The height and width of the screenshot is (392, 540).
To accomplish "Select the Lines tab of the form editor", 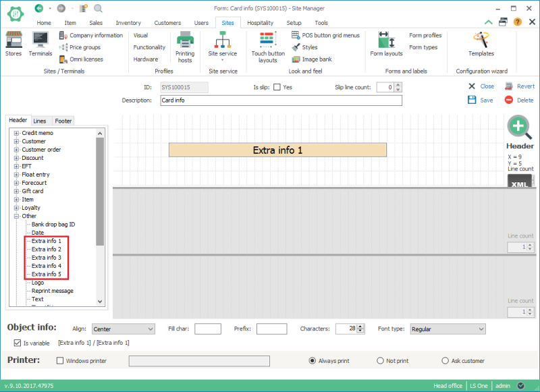I will tap(40, 121).
